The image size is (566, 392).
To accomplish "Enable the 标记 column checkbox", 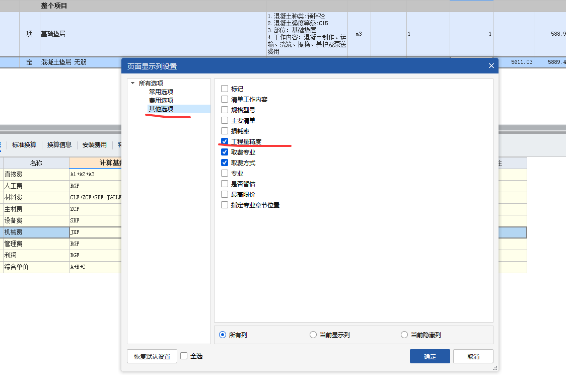I will pos(225,89).
